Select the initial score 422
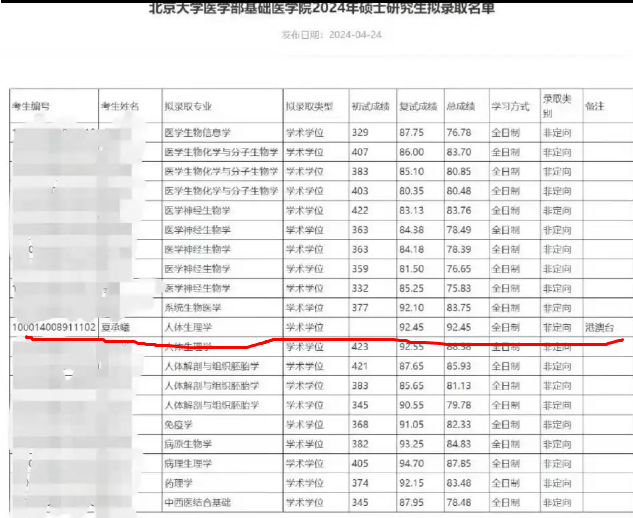The height and width of the screenshot is (518, 633). pyautogui.click(x=360, y=211)
